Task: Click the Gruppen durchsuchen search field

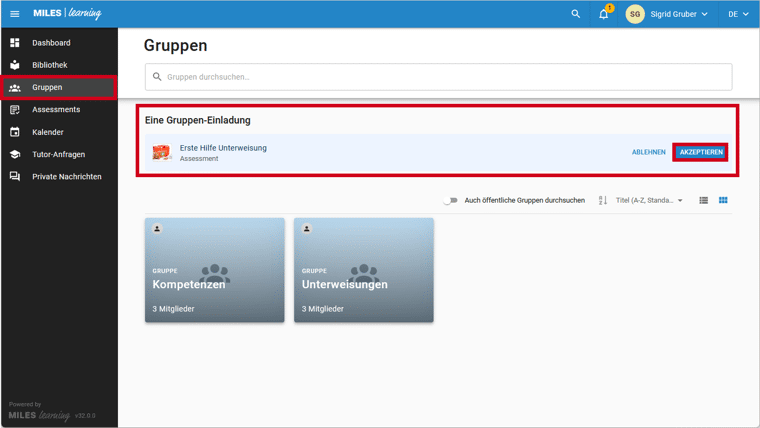Action: click(x=440, y=77)
